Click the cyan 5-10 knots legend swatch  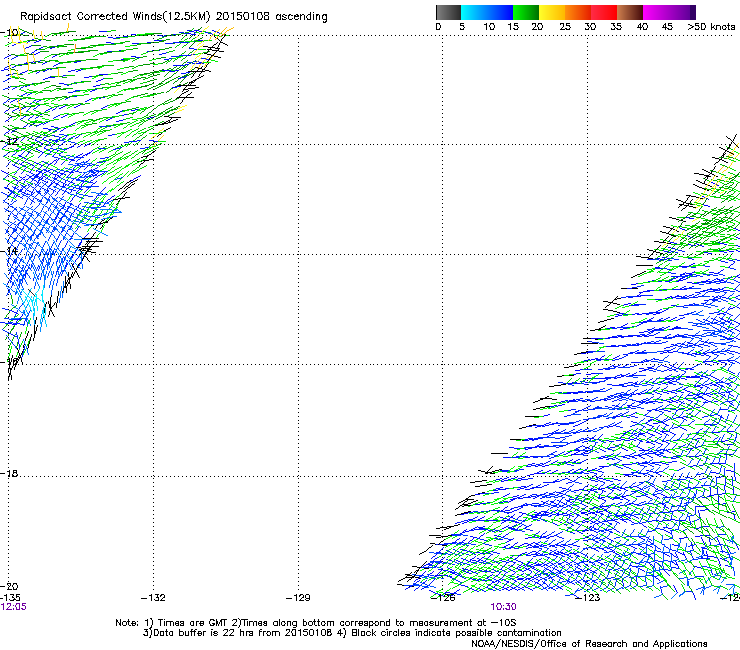[x=474, y=12]
